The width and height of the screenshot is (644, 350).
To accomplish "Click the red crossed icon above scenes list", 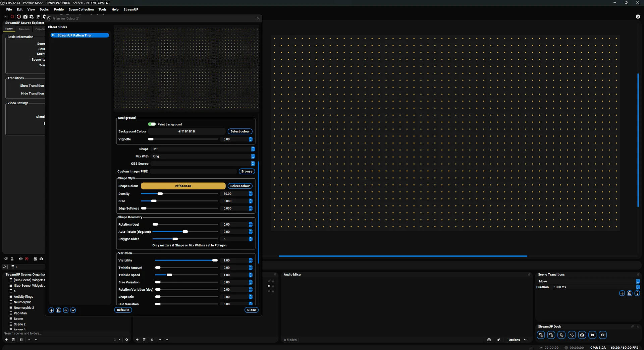I will 27,259.
